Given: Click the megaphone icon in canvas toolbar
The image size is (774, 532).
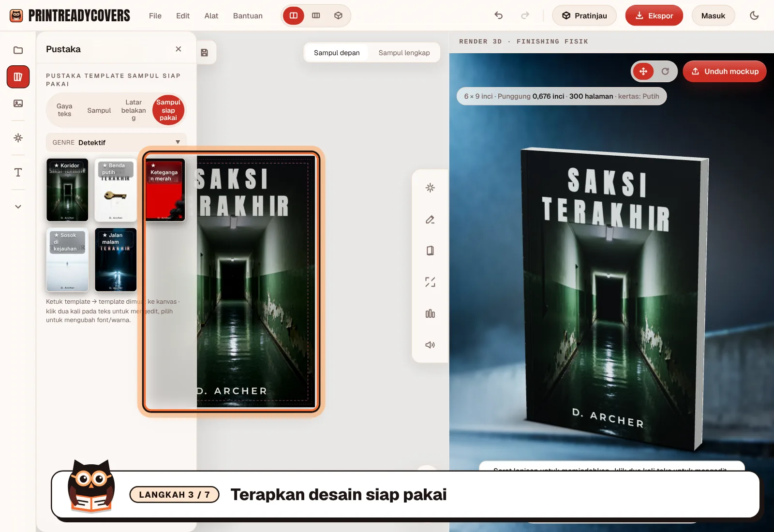Looking at the screenshot, I should pos(430,345).
